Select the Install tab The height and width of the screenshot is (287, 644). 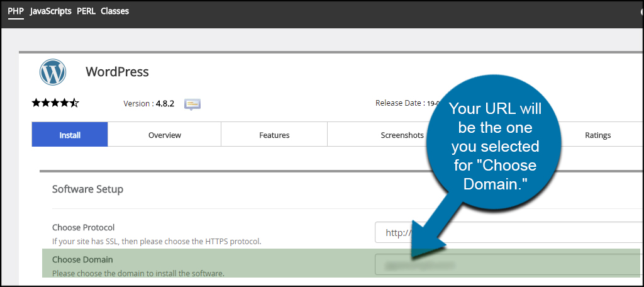70,135
